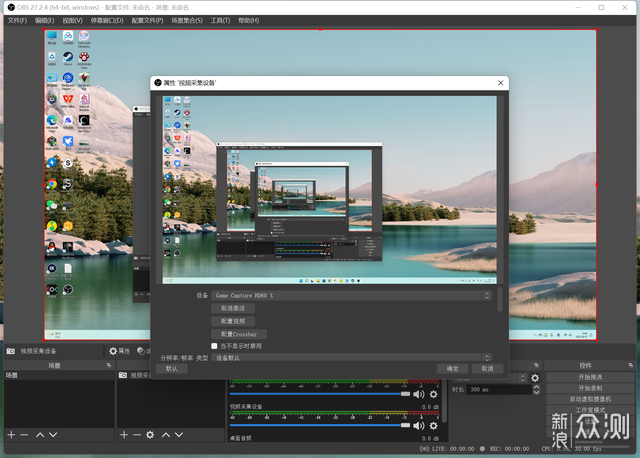The image size is (640, 458).
Task: Click the properties dialog vertical scrollbar
Action: [500, 300]
